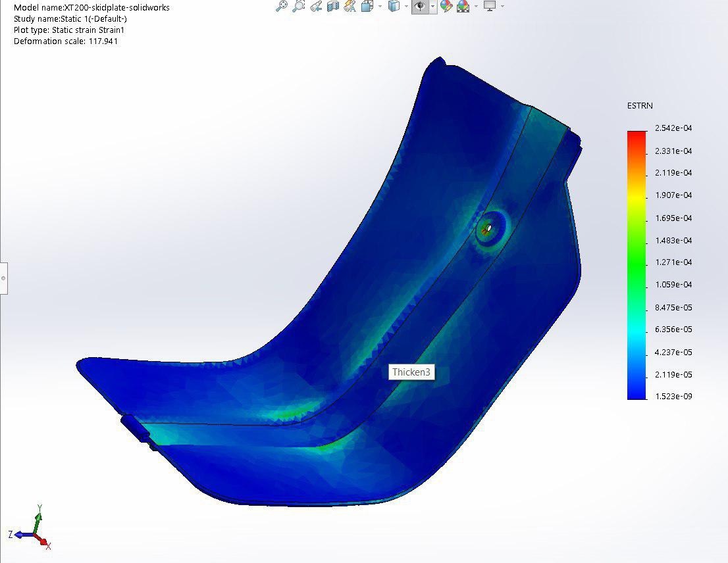Click the Plot type Static strain text
Image resolution: width=728 pixels, height=563 pixels.
[69, 30]
